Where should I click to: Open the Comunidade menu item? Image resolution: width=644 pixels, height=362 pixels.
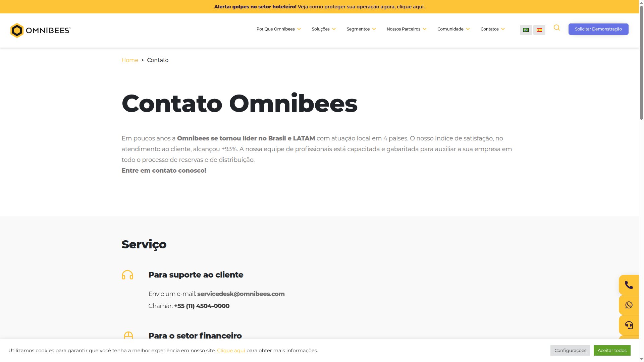(451, 29)
